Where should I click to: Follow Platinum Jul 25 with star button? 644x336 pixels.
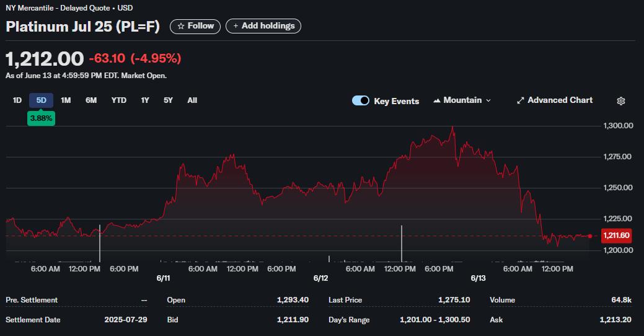click(195, 26)
